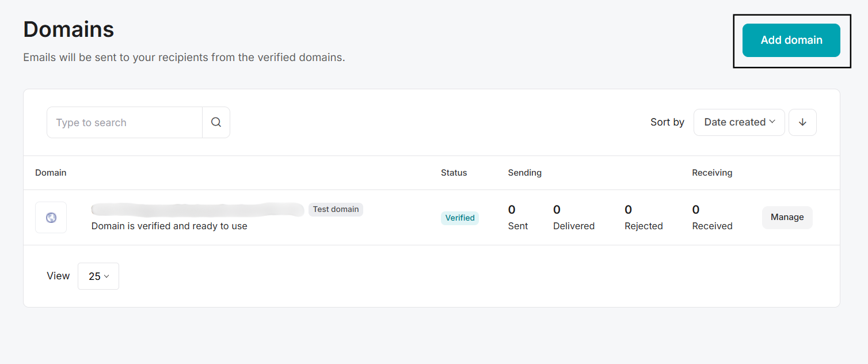Image resolution: width=868 pixels, height=364 pixels.
Task: Open the View items-per-page dropdown
Action: tap(98, 276)
